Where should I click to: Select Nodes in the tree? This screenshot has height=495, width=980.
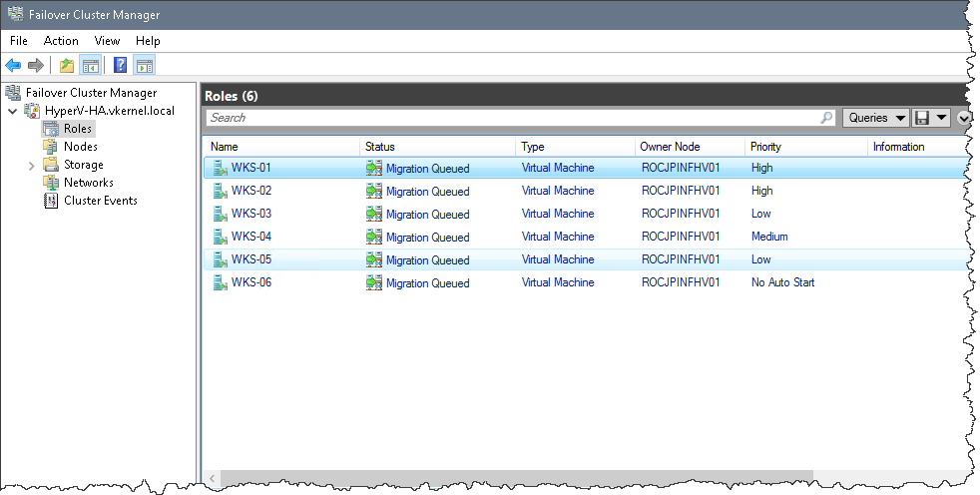[x=81, y=147]
